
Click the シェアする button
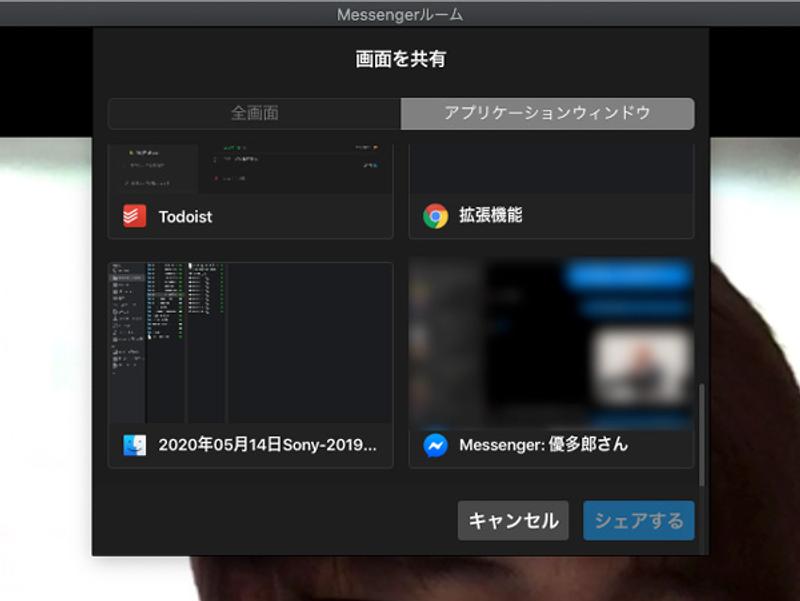tap(639, 520)
